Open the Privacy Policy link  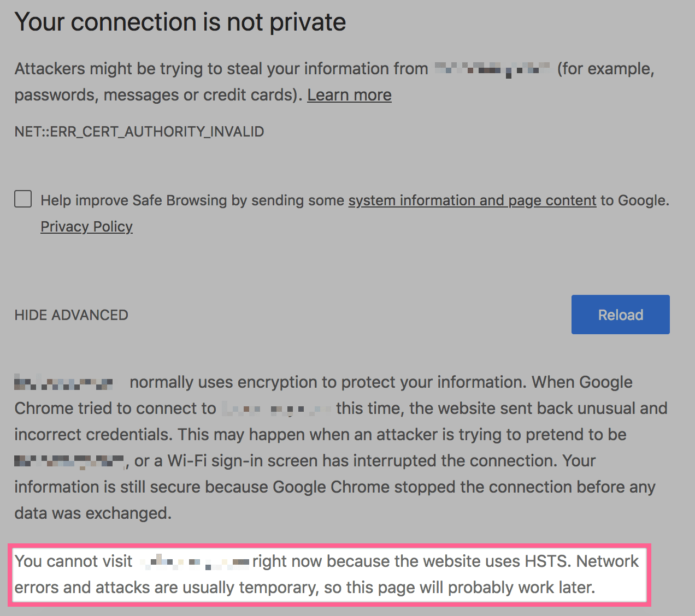click(x=86, y=227)
